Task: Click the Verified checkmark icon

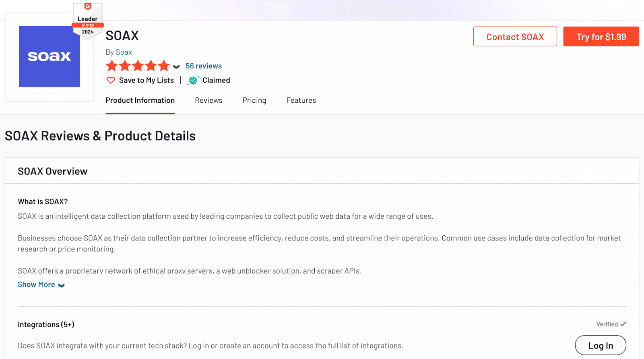Action: (623, 324)
